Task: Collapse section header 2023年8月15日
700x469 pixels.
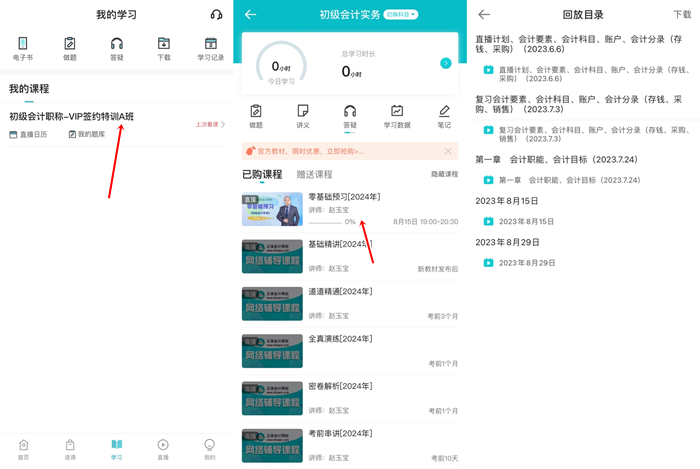Action: [x=507, y=201]
